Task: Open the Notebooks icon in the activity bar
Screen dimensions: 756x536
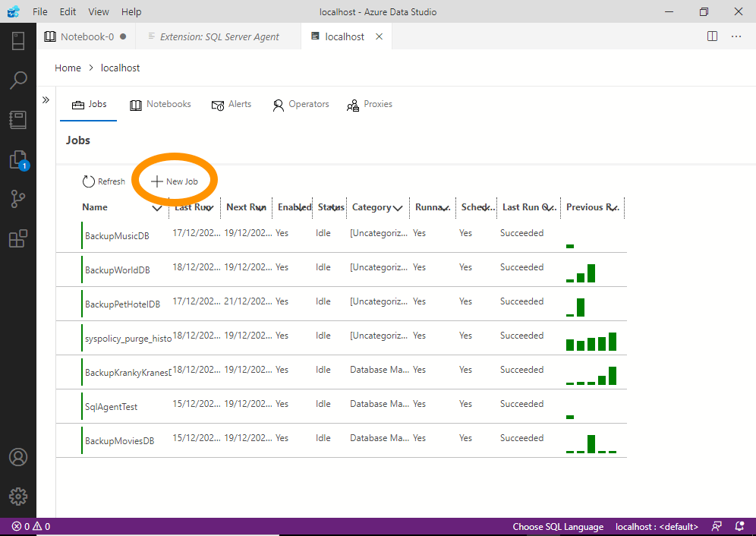Action: 18,119
